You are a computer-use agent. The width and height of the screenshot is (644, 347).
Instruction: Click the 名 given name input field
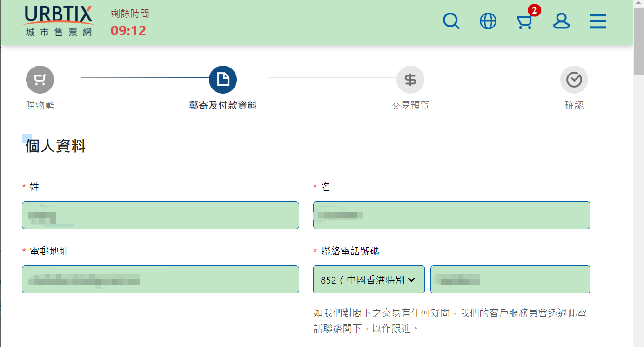[x=451, y=215]
